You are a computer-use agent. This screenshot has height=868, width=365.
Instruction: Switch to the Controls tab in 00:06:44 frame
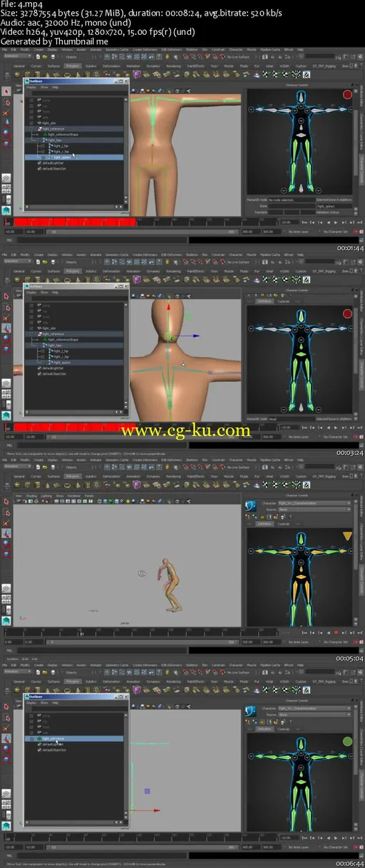point(283,729)
